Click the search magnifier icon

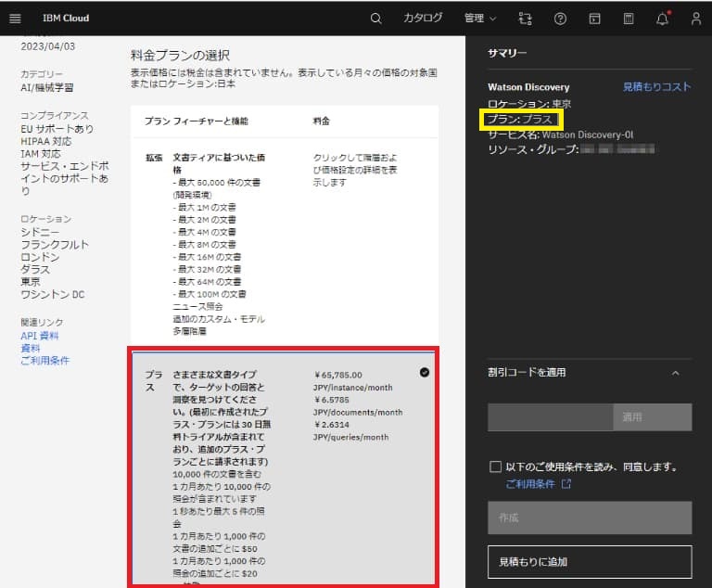(375, 19)
